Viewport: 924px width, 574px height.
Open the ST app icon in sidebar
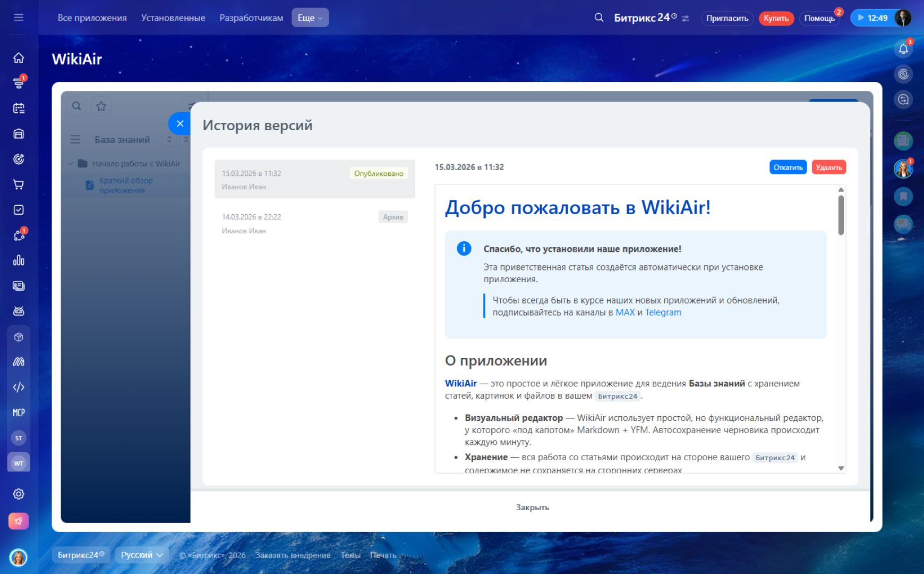[x=19, y=438]
